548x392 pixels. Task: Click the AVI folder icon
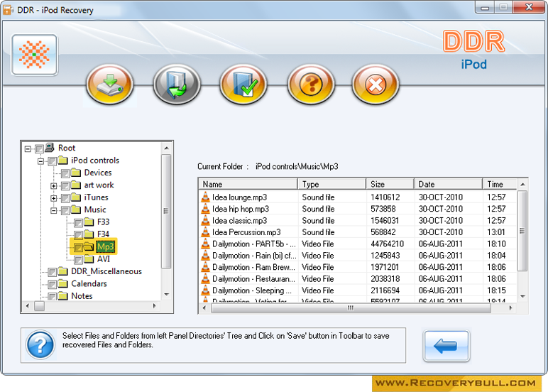[89, 258]
